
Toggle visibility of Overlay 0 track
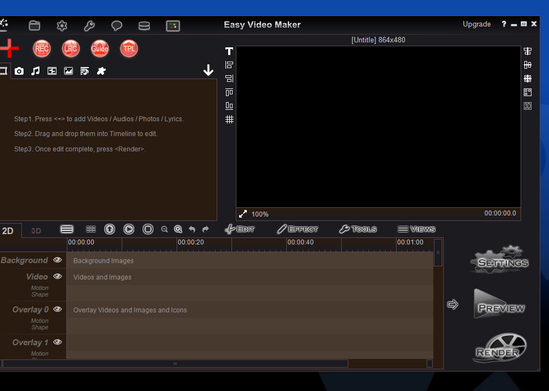pyautogui.click(x=57, y=309)
